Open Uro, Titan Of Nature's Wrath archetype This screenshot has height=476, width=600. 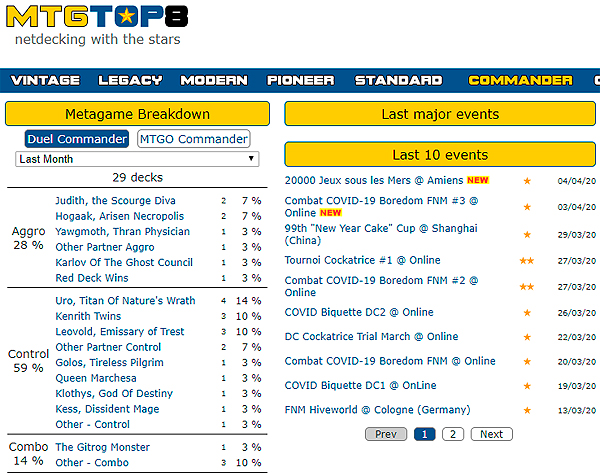click(125, 301)
